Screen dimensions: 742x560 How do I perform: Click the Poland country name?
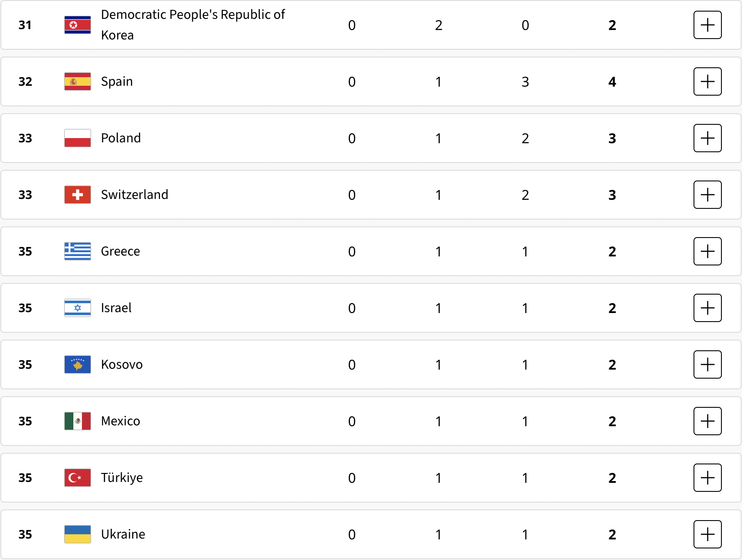pos(121,138)
